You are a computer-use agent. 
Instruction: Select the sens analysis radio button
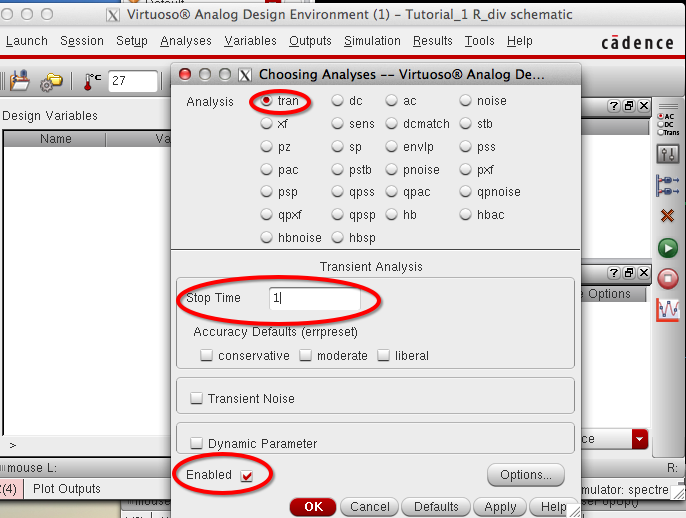tap(337, 123)
